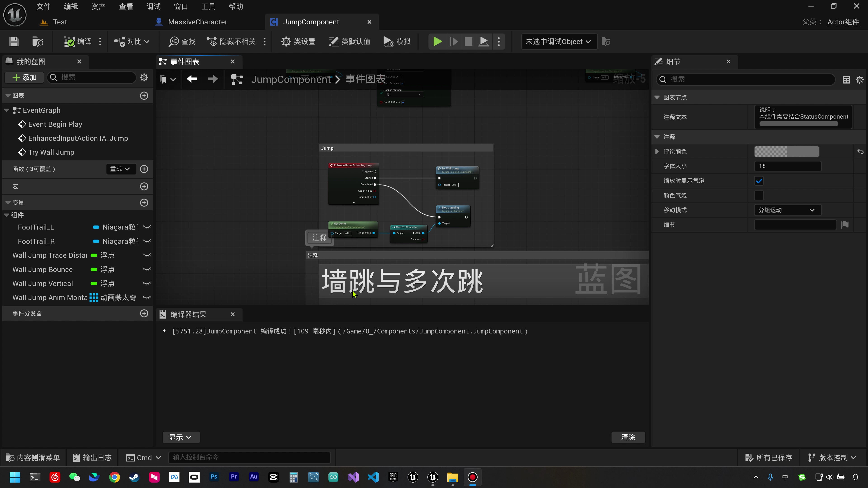Screen dimensions: 868x488
Task: Navigate forward in graph history
Action: click(213, 79)
